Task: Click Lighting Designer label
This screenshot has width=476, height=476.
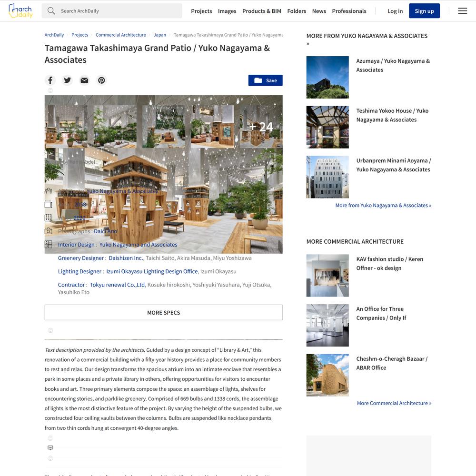Action: click(79, 271)
